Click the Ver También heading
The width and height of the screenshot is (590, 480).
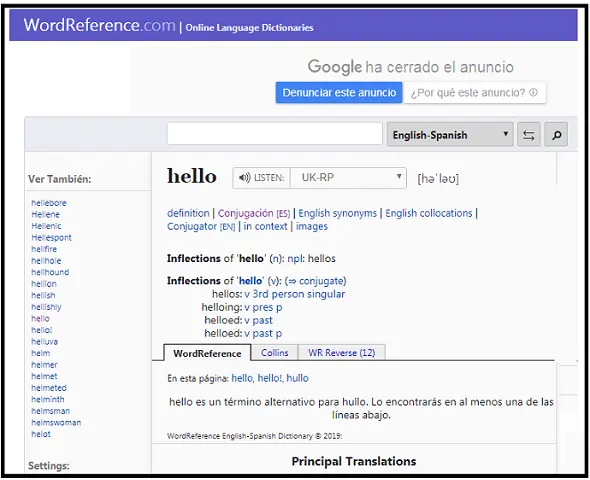(x=59, y=179)
